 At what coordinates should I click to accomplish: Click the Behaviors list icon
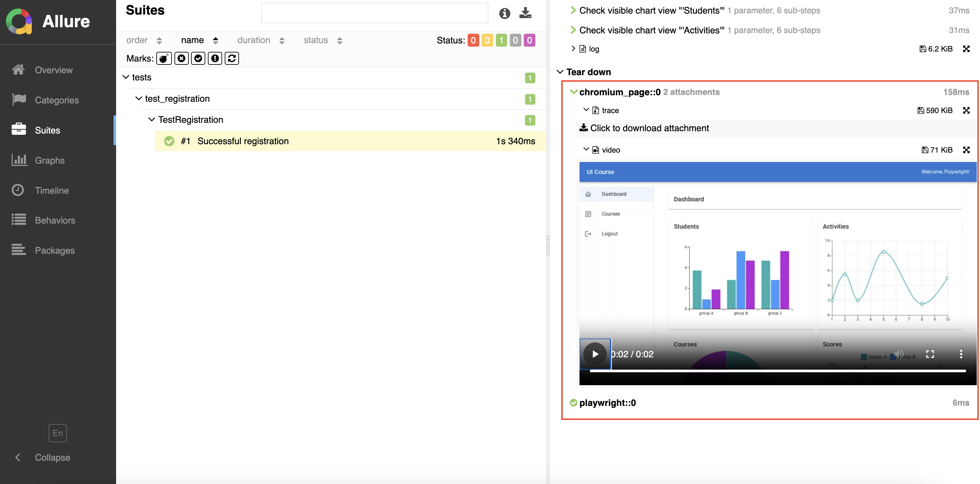pos(18,219)
